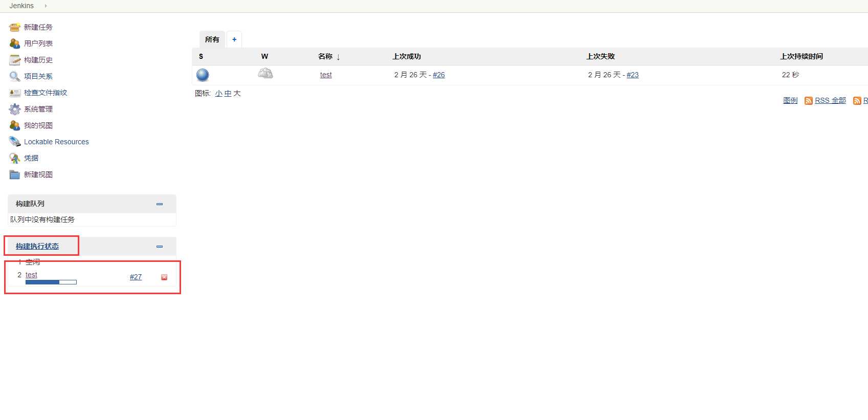Click the 22 秒 duration cell
Screen dimensions: 868x420
pyautogui.click(x=790, y=75)
